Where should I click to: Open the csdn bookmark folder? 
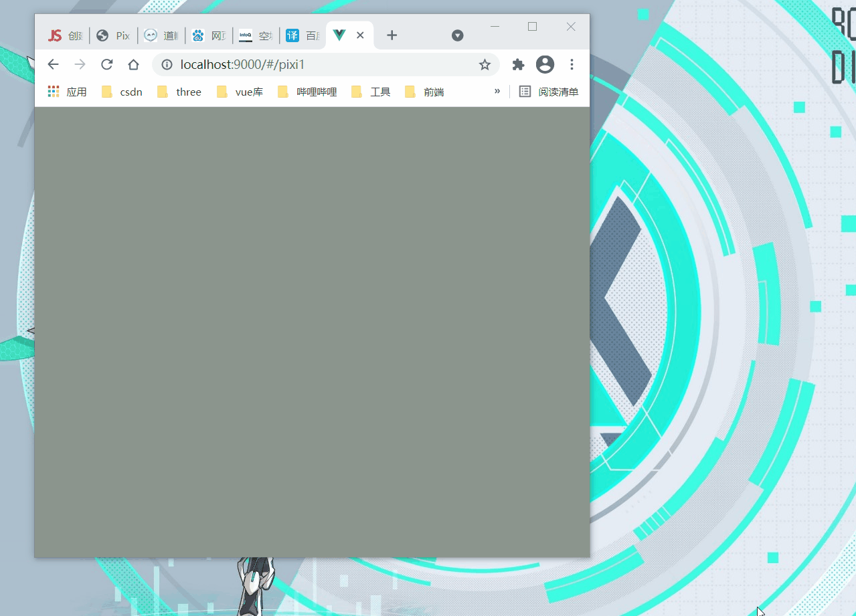122,92
